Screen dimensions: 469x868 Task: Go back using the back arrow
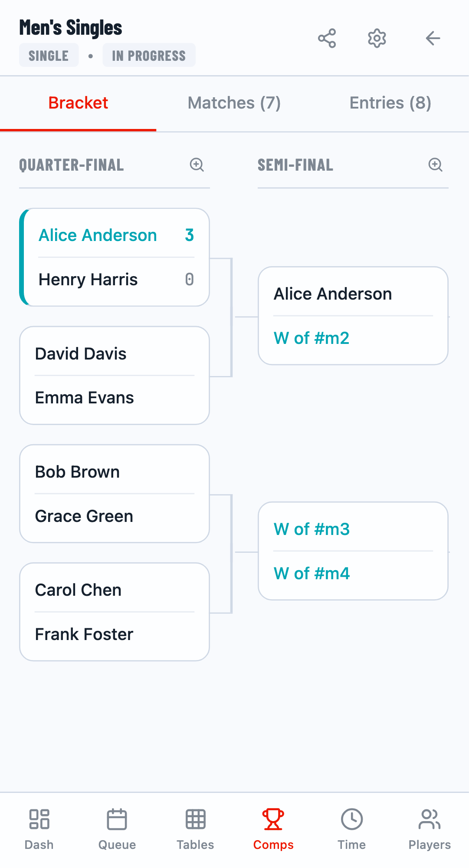click(x=433, y=38)
